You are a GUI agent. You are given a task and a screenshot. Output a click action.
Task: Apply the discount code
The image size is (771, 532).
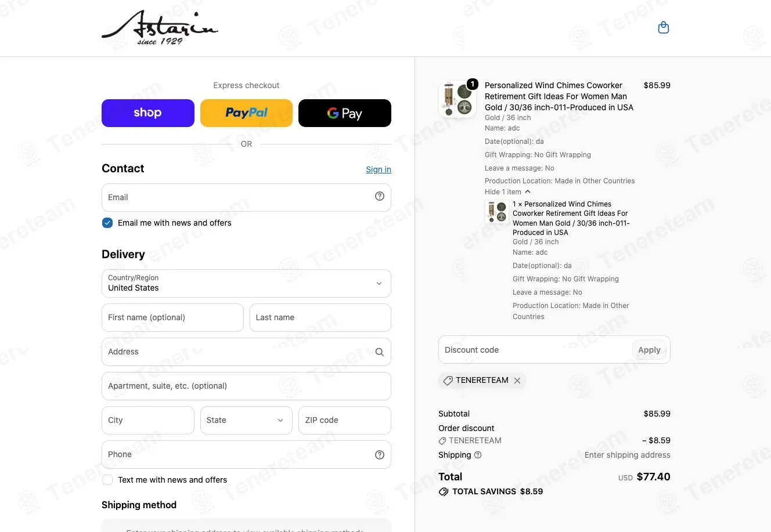[x=649, y=350]
